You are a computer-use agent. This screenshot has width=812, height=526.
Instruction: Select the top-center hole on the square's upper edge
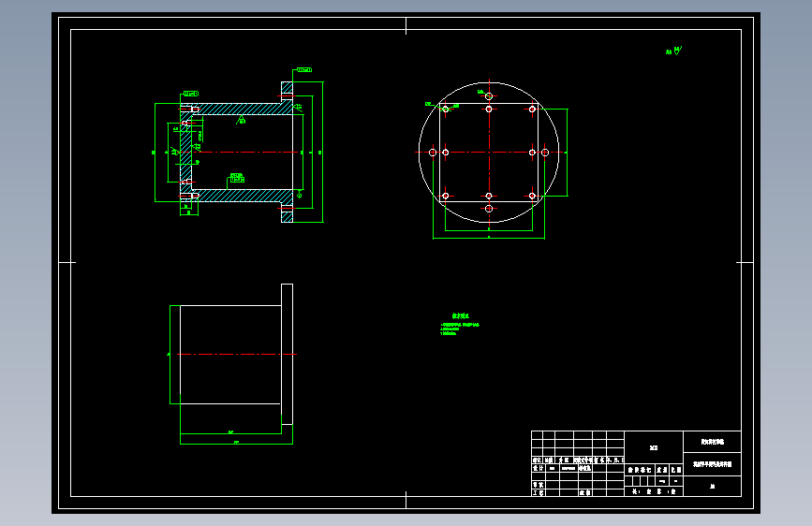[x=489, y=110]
